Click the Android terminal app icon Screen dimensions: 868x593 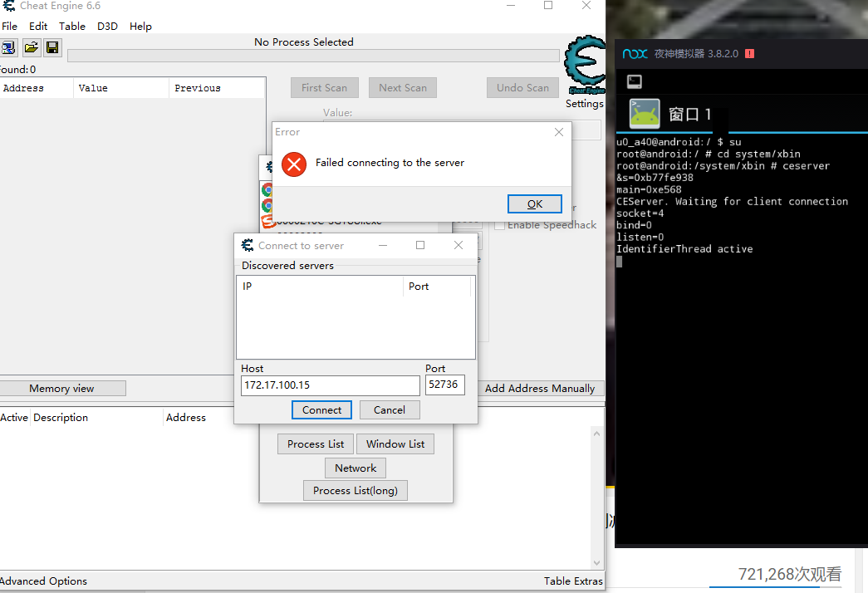[645, 114]
